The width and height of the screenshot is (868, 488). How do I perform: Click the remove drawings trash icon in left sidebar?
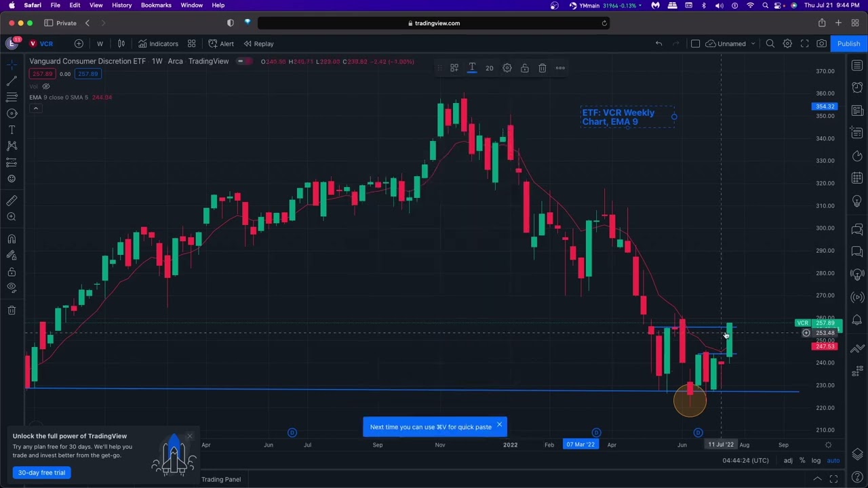point(12,310)
